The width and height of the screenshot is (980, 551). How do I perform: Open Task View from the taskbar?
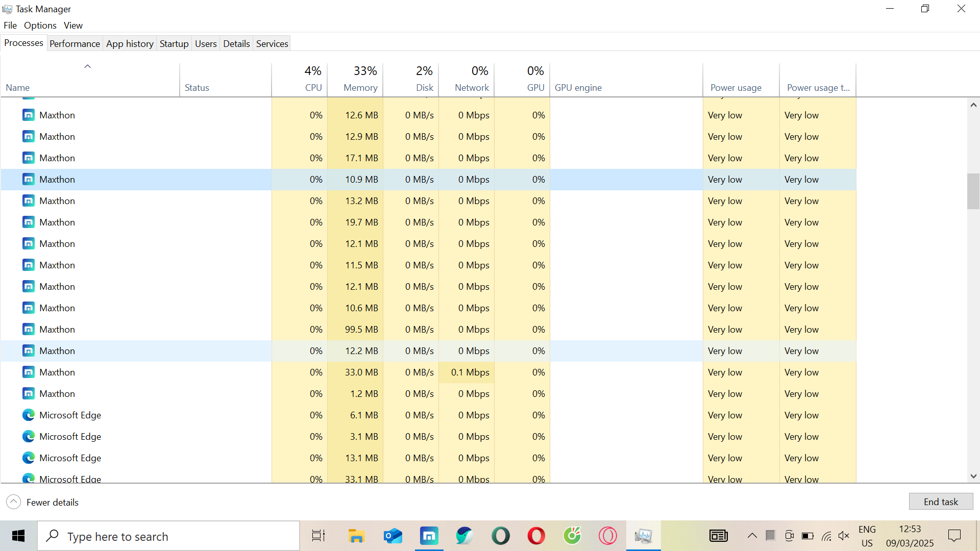pyautogui.click(x=318, y=536)
